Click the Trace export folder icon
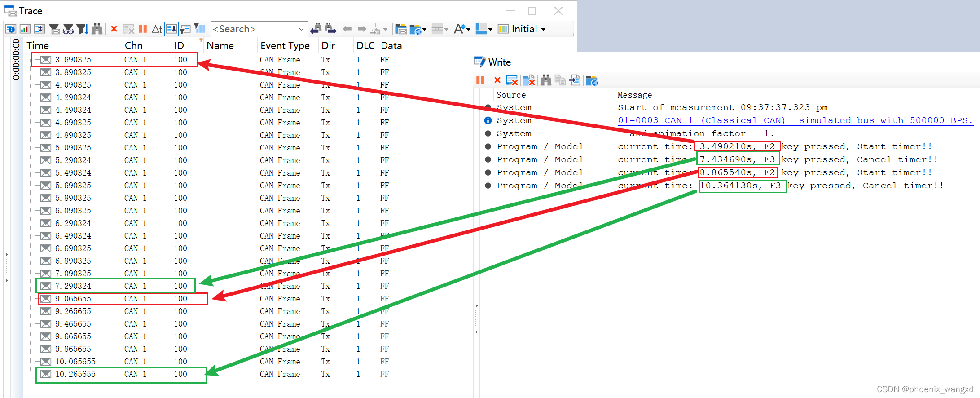The image size is (980, 398). [401, 29]
